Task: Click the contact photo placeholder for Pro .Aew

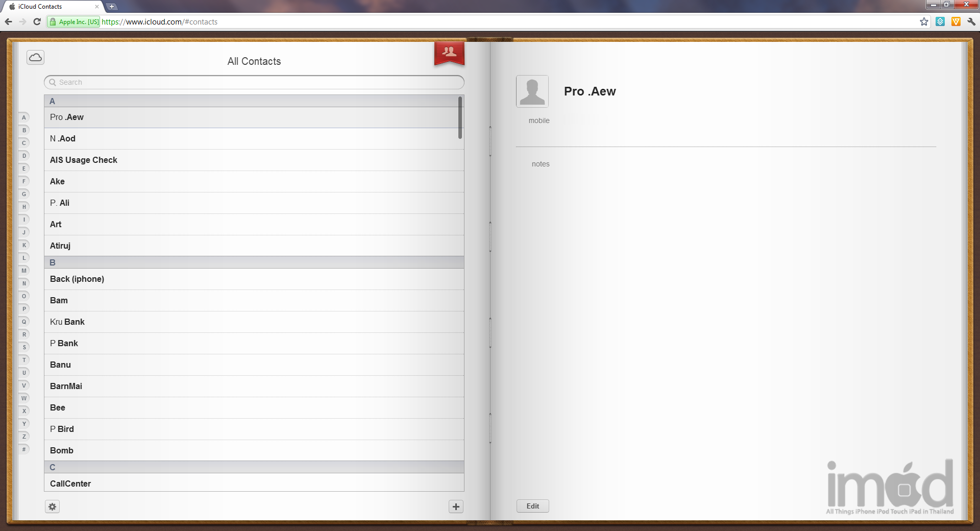Action: [x=532, y=91]
